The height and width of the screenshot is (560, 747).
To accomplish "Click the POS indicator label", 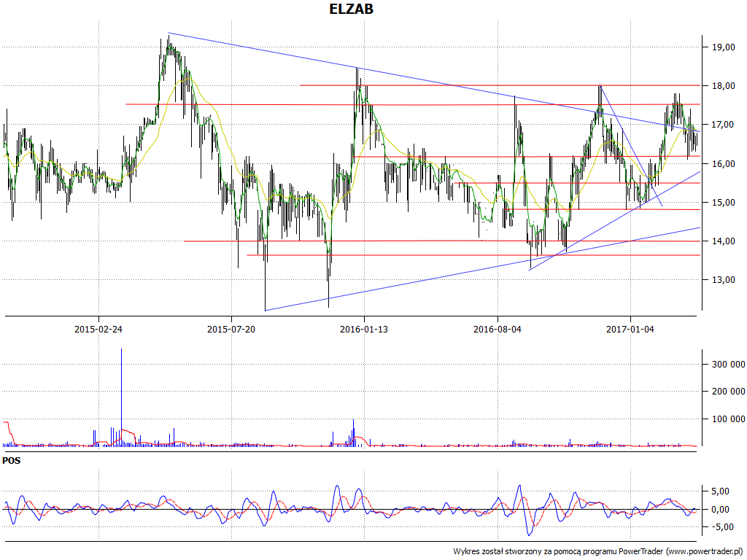I will point(12,461).
